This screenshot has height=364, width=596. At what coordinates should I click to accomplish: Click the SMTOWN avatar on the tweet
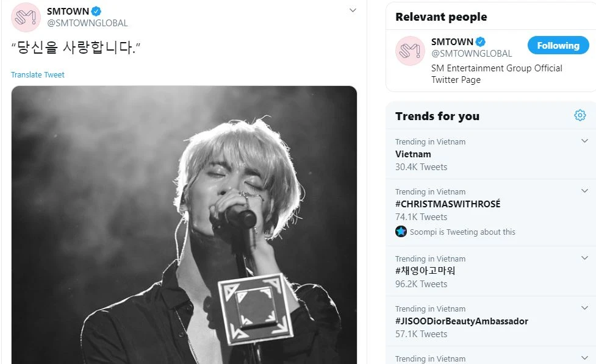[x=26, y=17]
